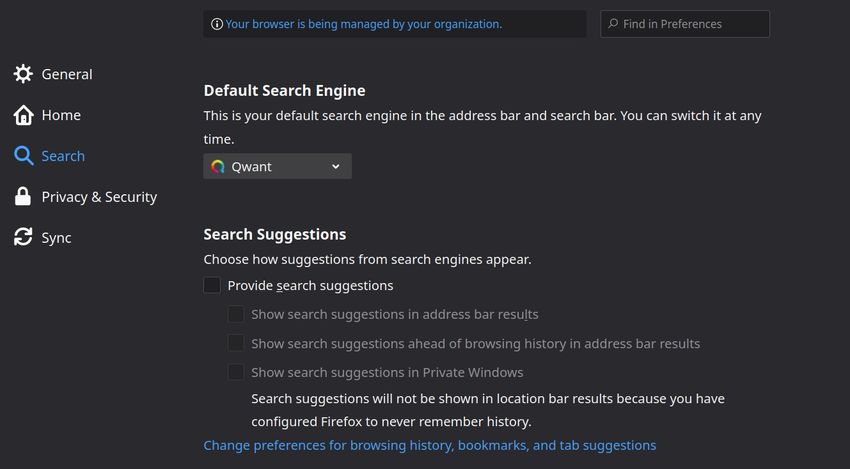The height and width of the screenshot is (469, 850).
Task: Click the Privacy & Security lock icon
Action: tap(23, 196)
